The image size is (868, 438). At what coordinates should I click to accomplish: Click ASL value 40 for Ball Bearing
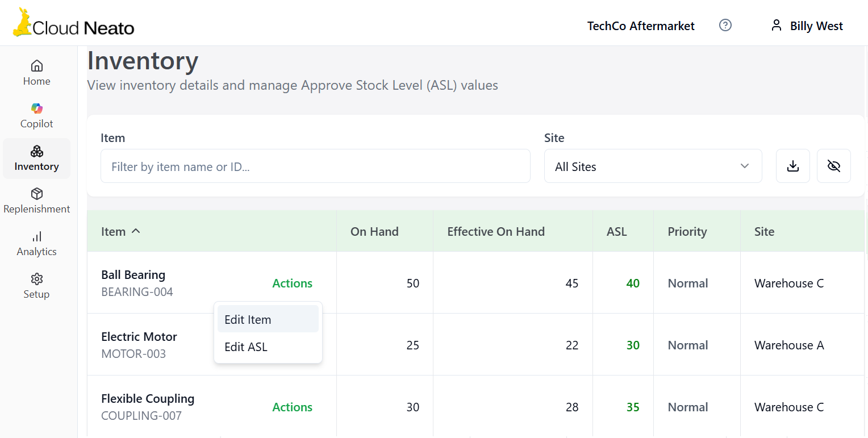point(633,283)
